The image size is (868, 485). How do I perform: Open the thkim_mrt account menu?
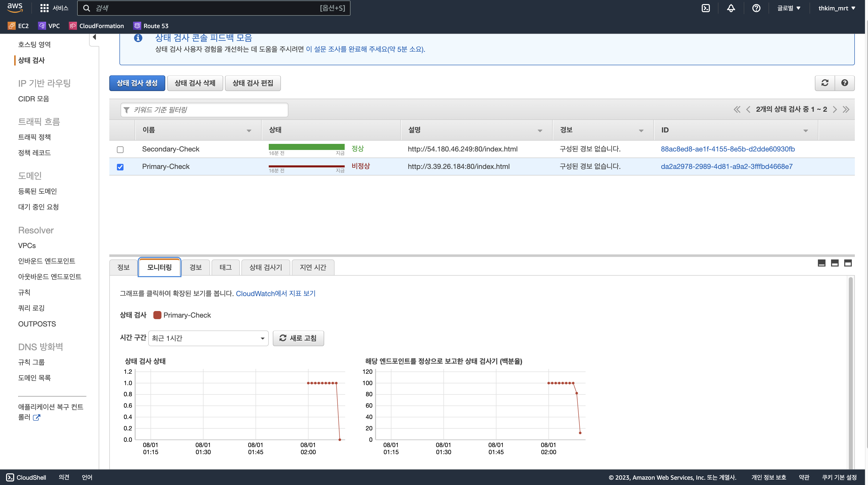click(x=837, y=8)
